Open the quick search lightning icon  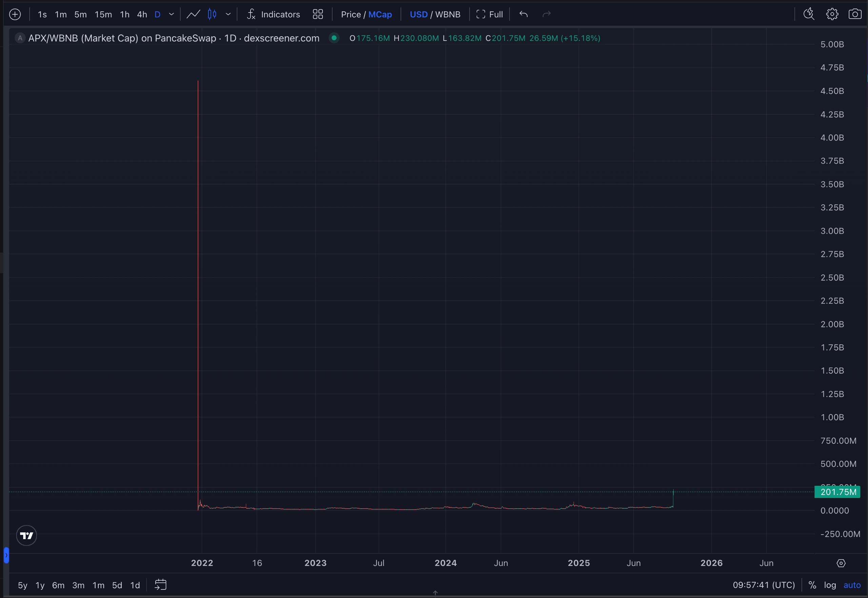(809, 14)
